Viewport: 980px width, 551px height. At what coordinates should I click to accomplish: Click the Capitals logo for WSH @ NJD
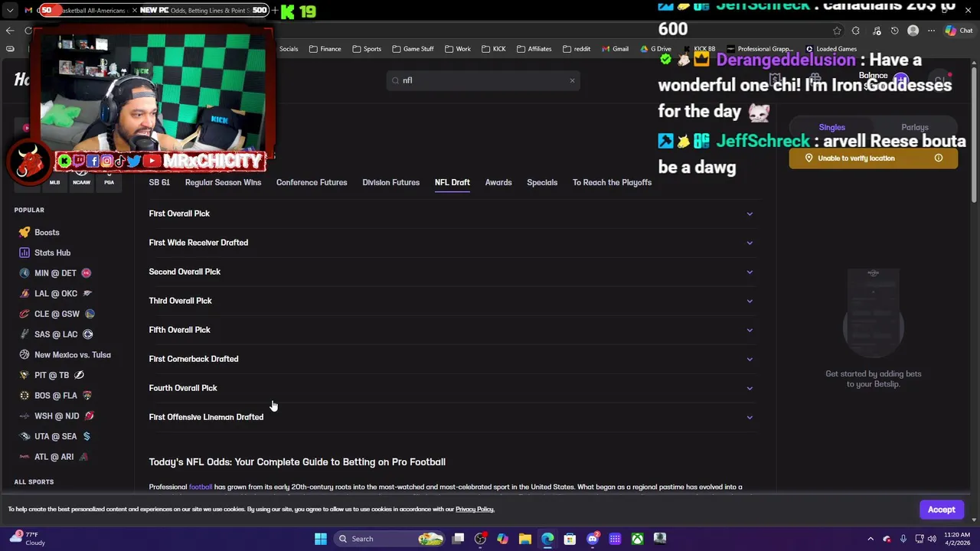point(24,416)
